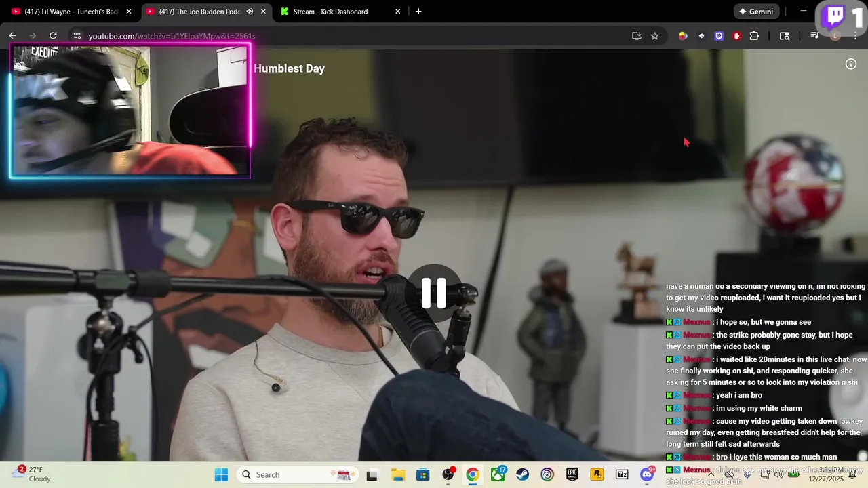The height and width of the screenshot is (488, 868).
Task: Open a new browser tab
Action: (x=418, y=12)
